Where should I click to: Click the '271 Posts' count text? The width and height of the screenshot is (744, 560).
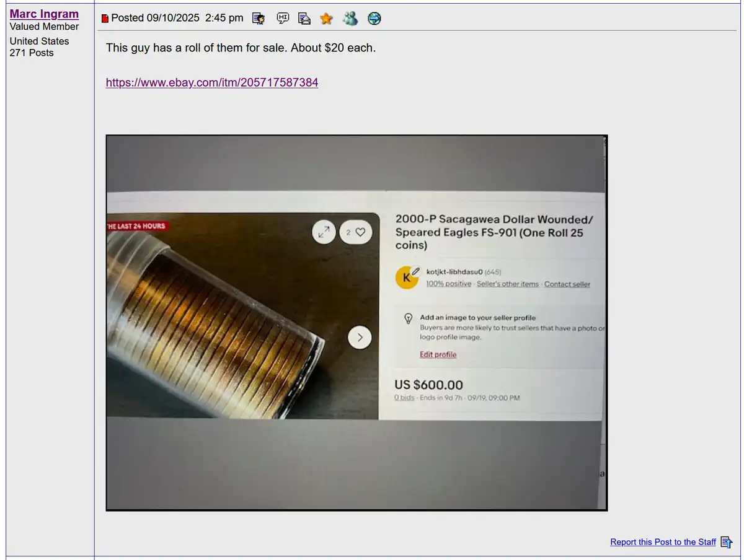coord(32,53)
